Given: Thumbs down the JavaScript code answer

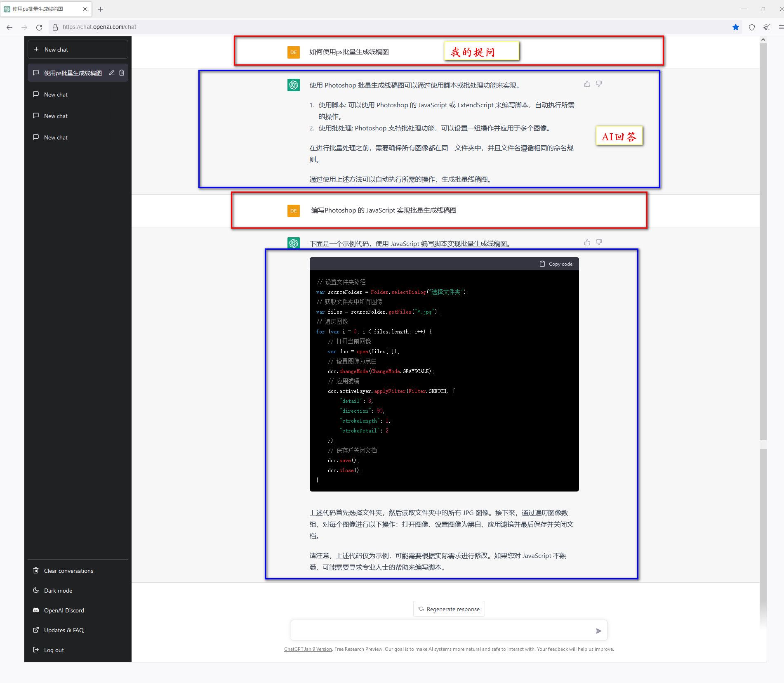Looking at the screenshot, I should pos(599,242).
